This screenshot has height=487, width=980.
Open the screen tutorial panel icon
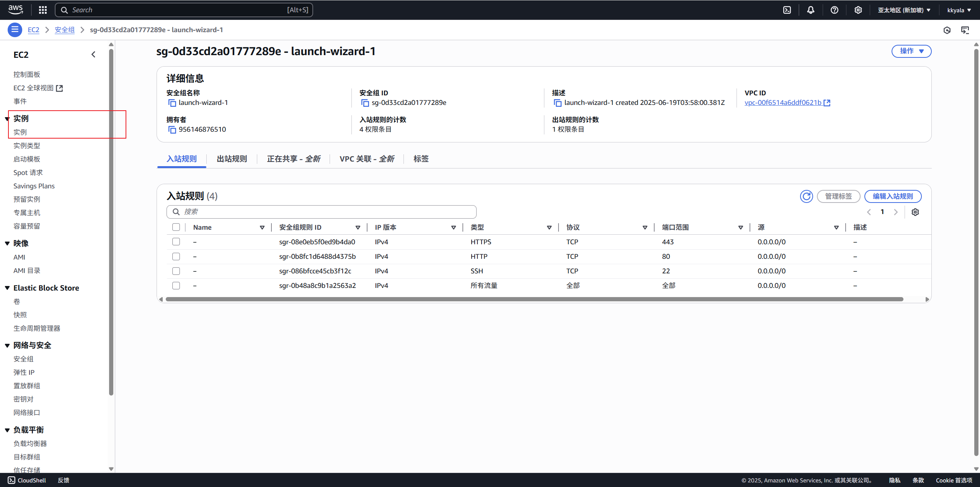point(965,30)
